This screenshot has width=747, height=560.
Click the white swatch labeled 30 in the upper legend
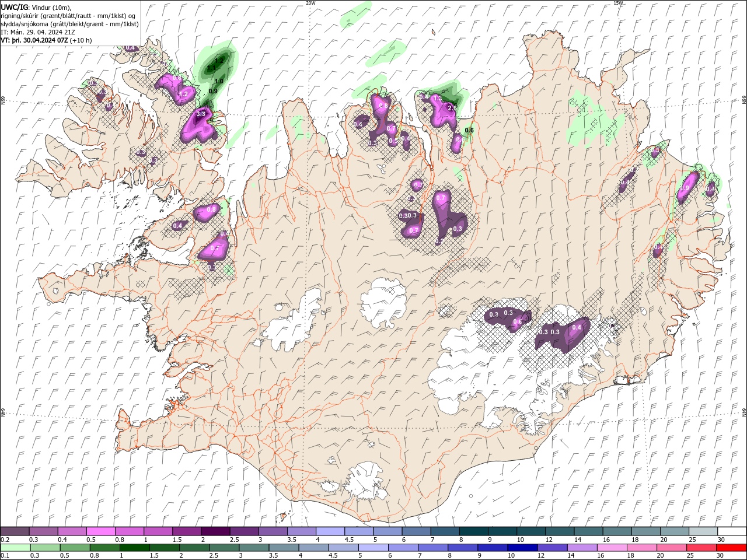tap(731, 531)
